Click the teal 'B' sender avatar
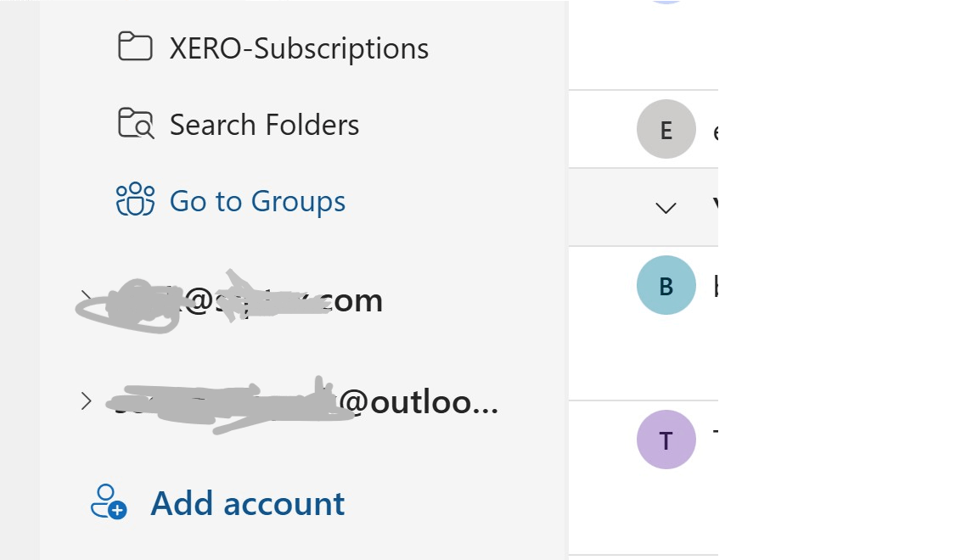The width and height of the screenshot is (978, 560). pos(666,285)
